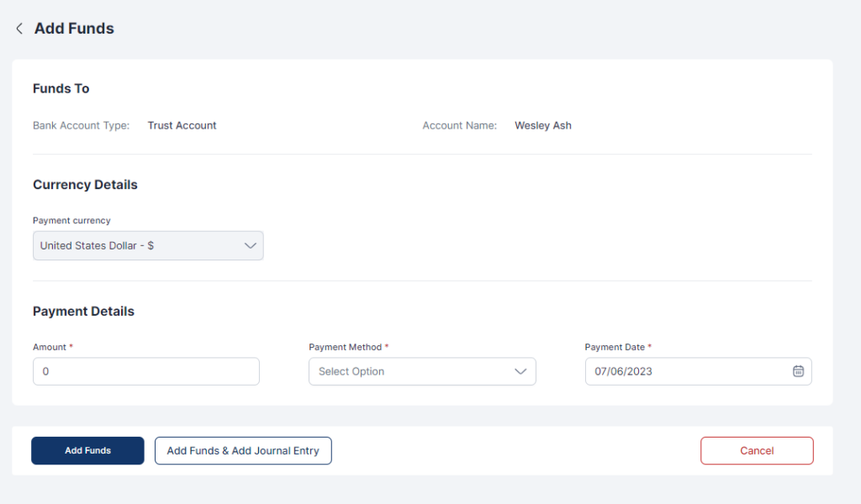Focus the Amount input field
This screenshot has width=861, height=504.
click(145, 371)
